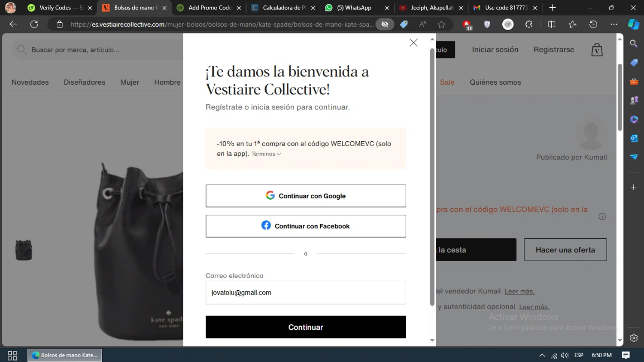Open the Extensions puzzle icon
644x362 pixels.
(529, 24)
